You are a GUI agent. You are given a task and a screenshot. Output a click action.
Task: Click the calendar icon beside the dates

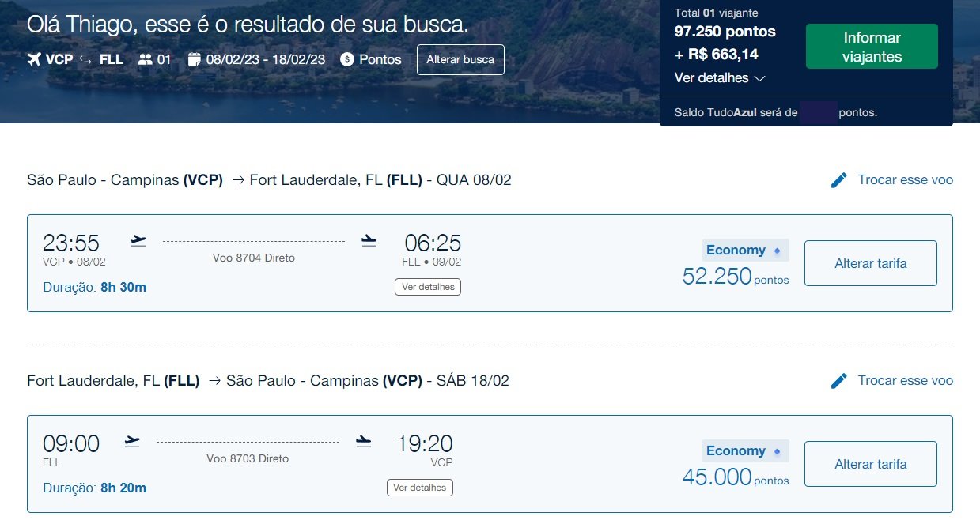coord(195,59)
